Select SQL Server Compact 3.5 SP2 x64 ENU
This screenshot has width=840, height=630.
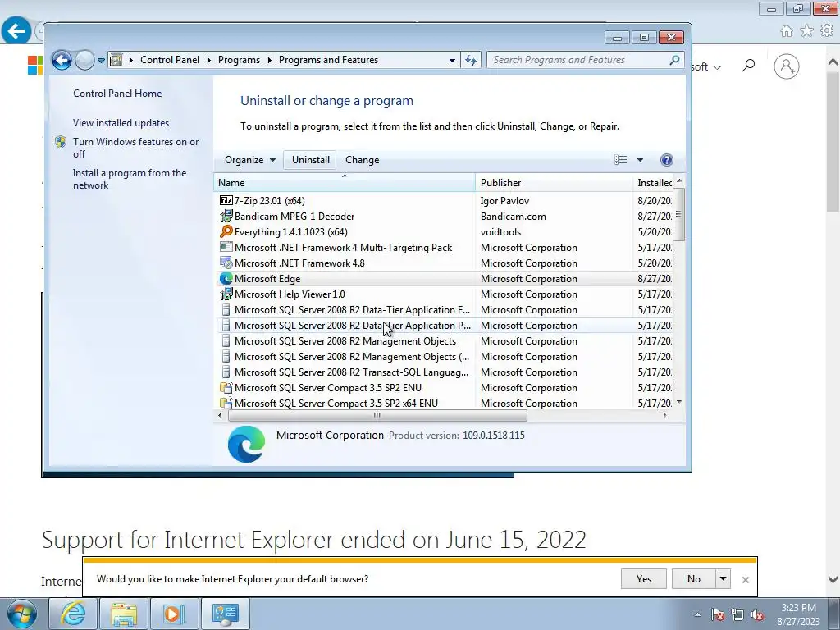point(336,403)
